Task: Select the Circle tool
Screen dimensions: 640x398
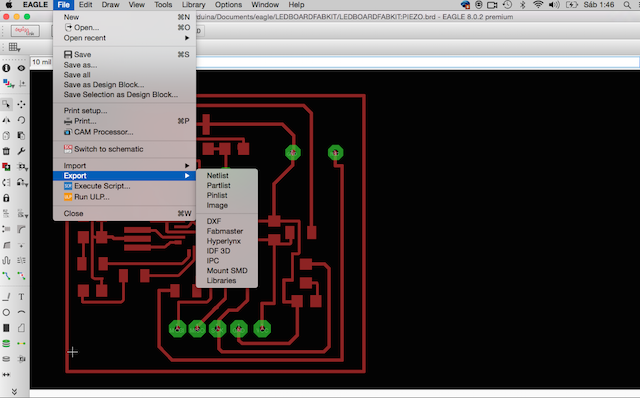Action: (6, 312)
